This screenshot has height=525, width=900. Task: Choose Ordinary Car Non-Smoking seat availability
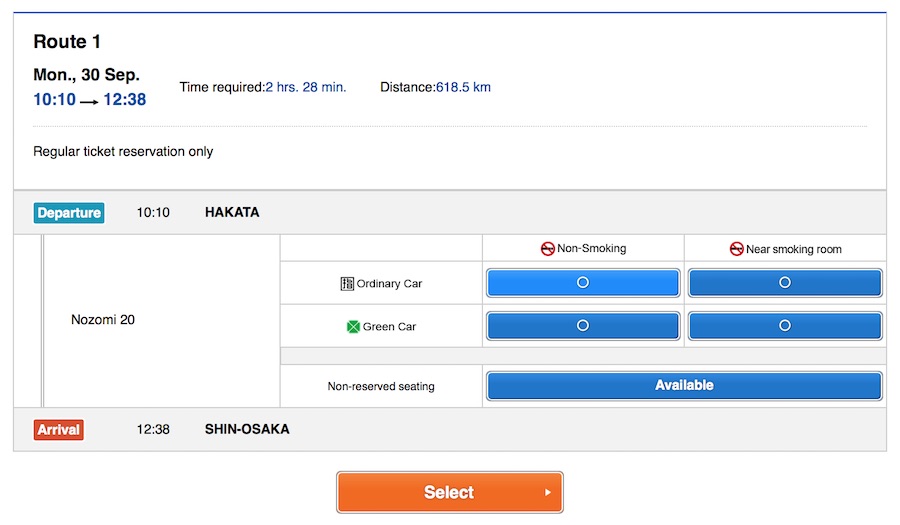[583, 283]
